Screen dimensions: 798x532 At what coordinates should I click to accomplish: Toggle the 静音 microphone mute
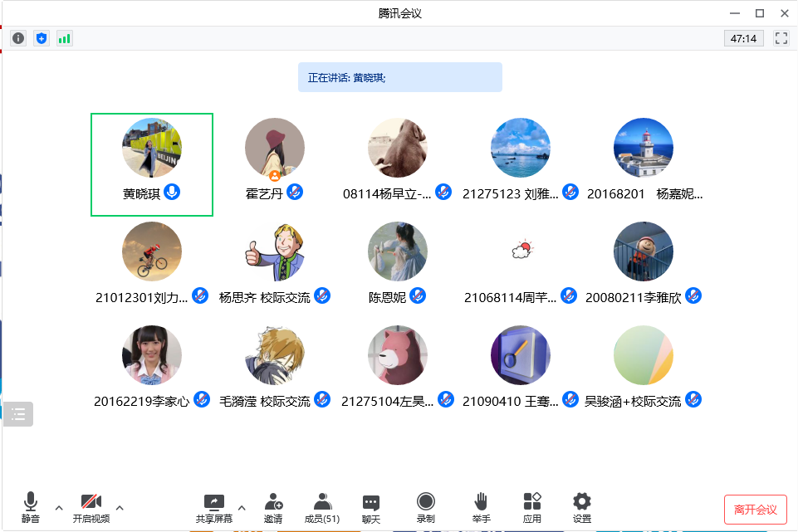click(31, 507)
